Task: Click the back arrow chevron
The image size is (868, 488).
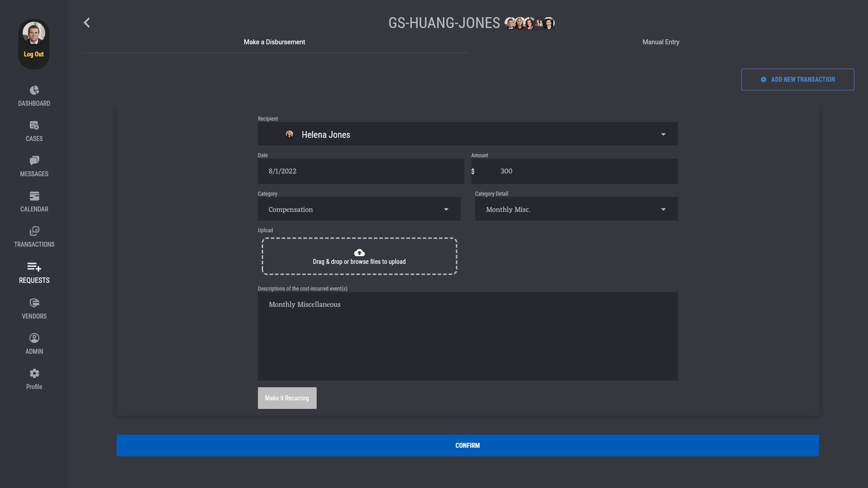Action: (x=87, y=23)
